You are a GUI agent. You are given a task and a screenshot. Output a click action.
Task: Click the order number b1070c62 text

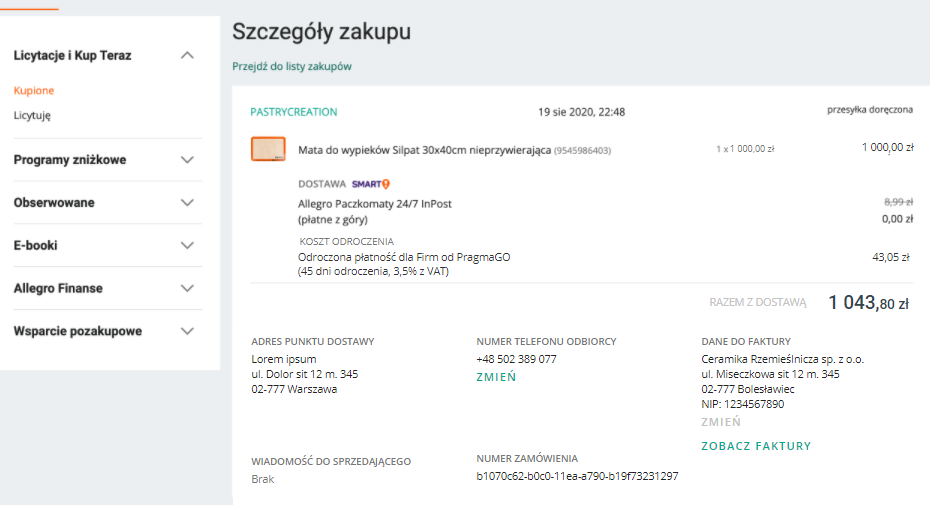pyautogui.click(x=577, y=476)
